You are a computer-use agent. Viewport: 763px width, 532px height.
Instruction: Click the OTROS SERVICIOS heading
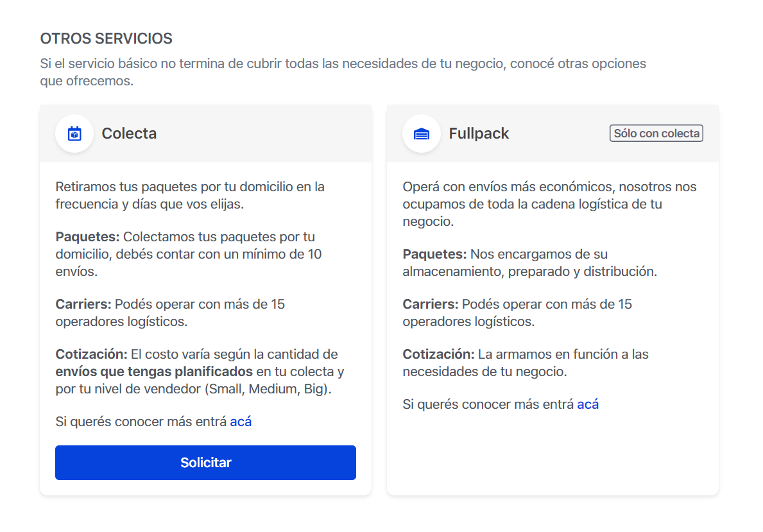click(106, 39)
